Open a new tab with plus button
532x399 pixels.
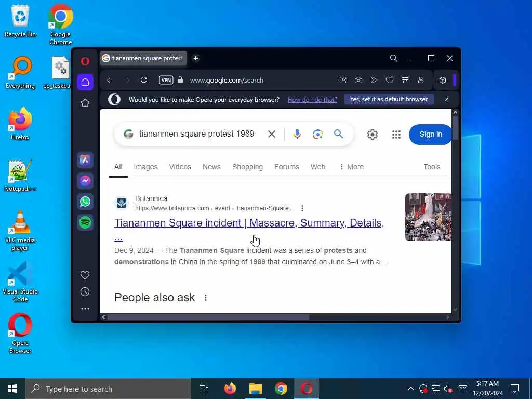click(196, 58)
